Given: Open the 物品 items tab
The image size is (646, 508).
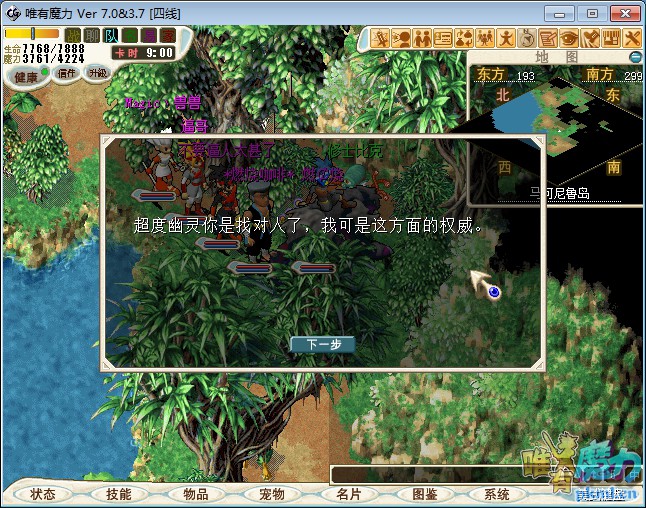Looking at the screenshot, I should 196,494.
